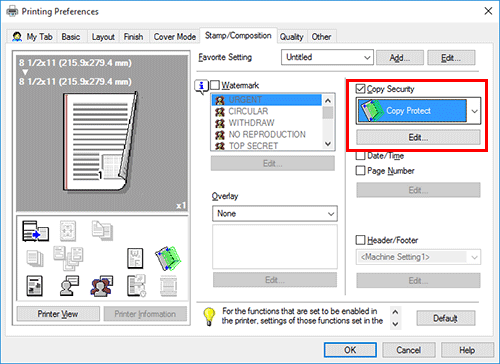Open the Favorite Setting Untitled dropdown
Screen dimensions: 500x364
pos(327,57)
